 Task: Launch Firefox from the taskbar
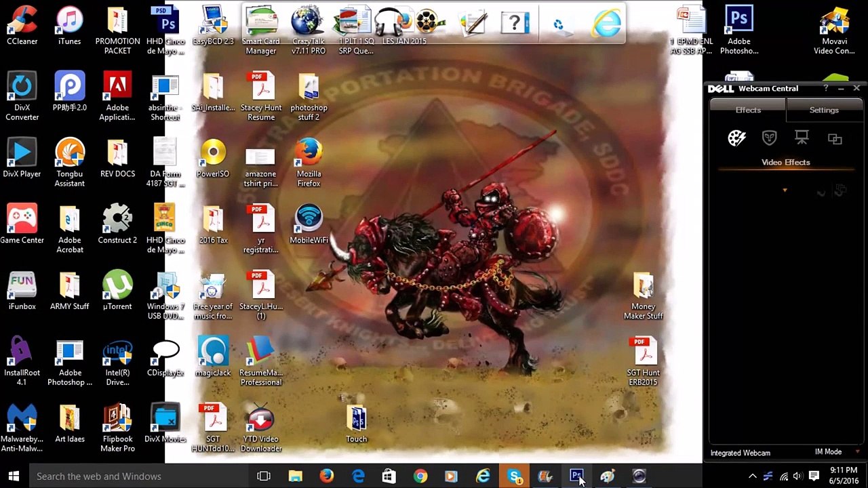pyautogui.click(x=326, y=476)
